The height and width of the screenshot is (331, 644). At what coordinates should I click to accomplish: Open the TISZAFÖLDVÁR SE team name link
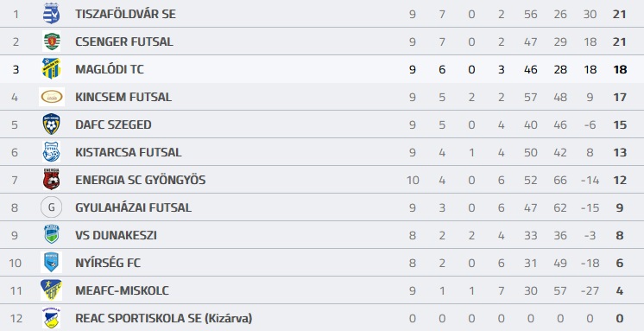point(125,14)
